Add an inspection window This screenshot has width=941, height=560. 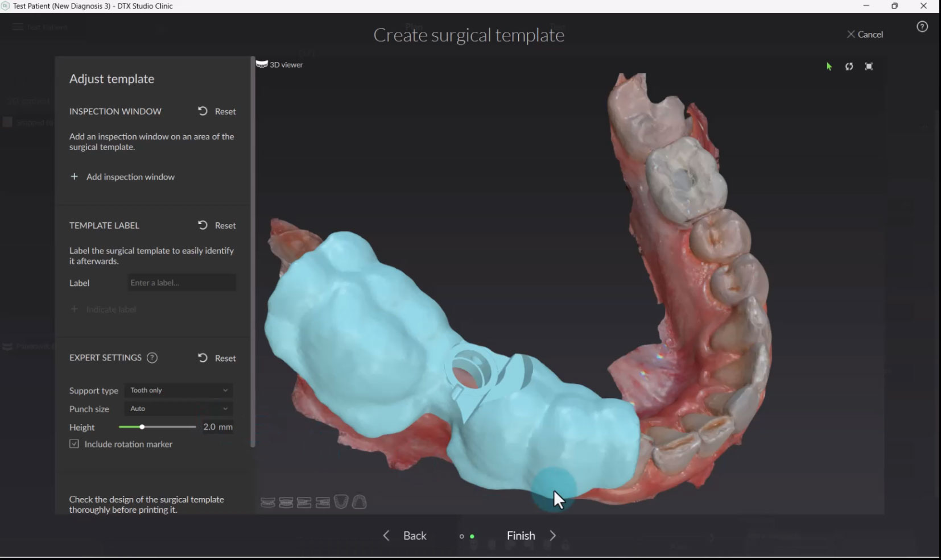click(x=122, y=177)
